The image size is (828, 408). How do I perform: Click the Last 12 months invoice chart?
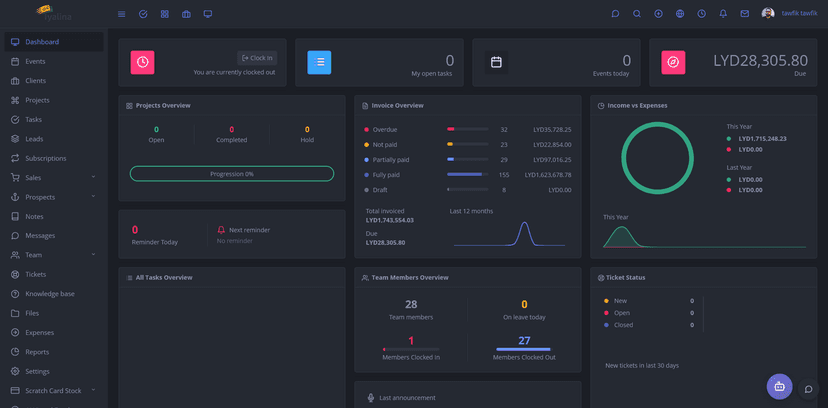click(510, 233)
